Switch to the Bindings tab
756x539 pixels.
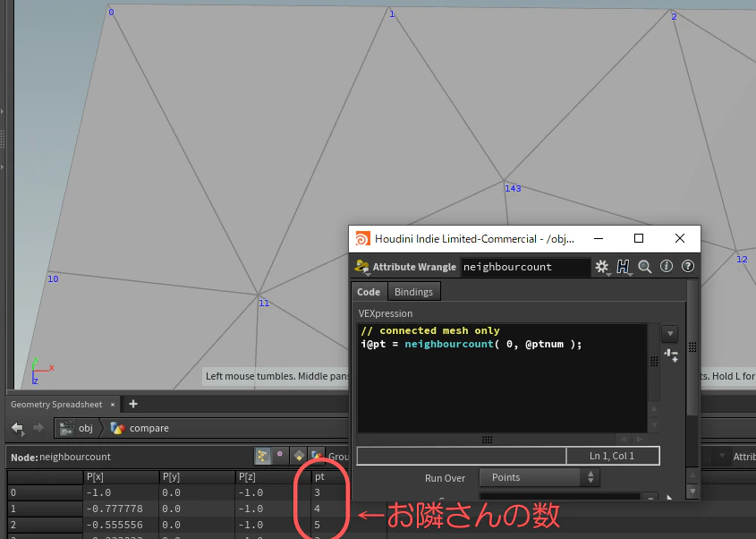coord(413,292)
